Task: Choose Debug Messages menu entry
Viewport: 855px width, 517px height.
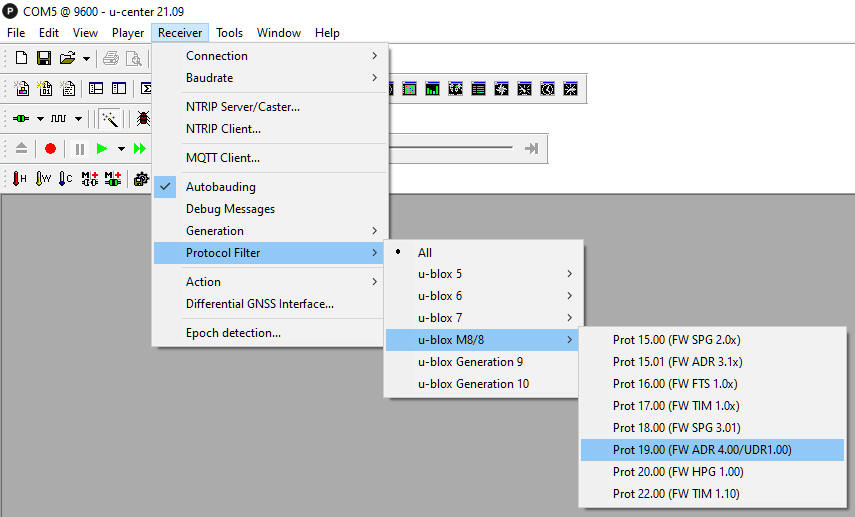Action: click(x=270, y=209)
